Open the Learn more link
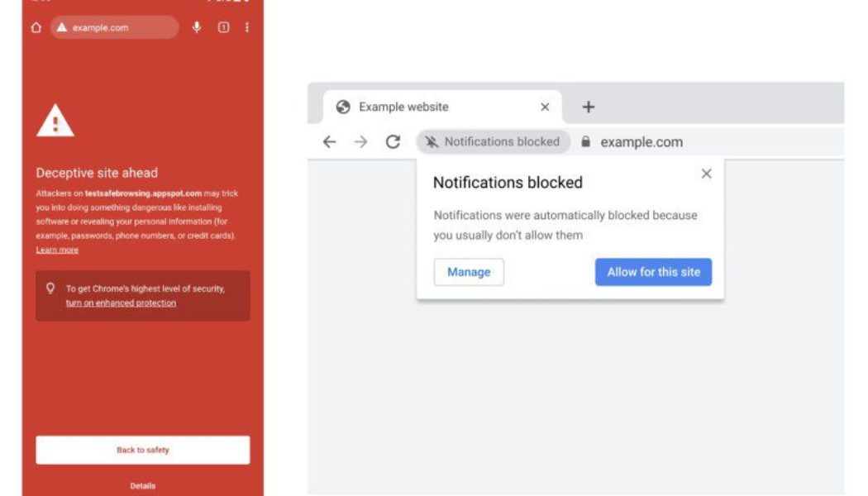Screen dimensions: 868x496 click(57, 249)
